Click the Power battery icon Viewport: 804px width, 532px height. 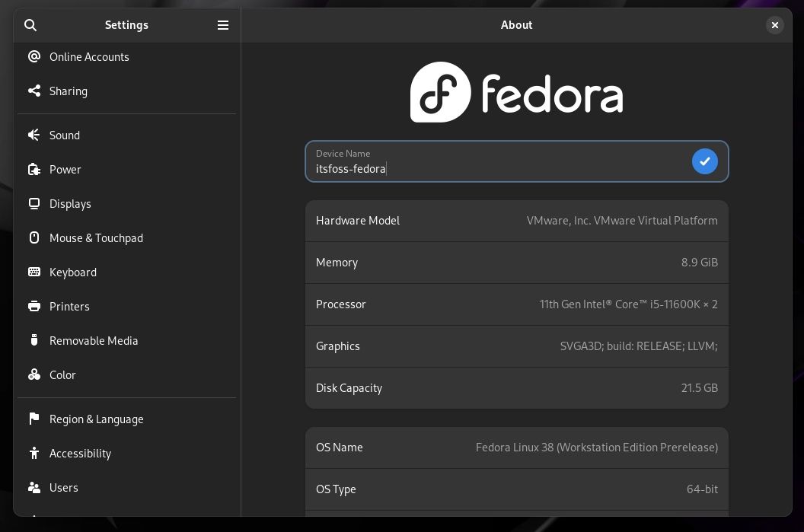point(34,169)
